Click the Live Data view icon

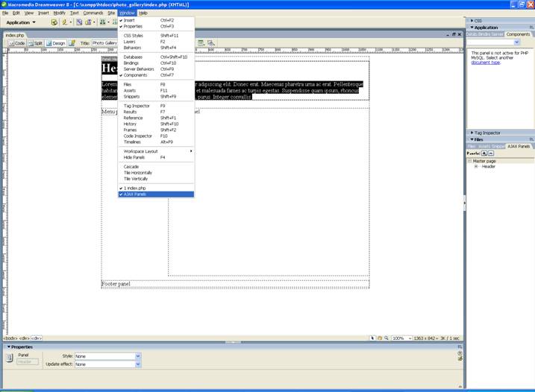[72, 43]
